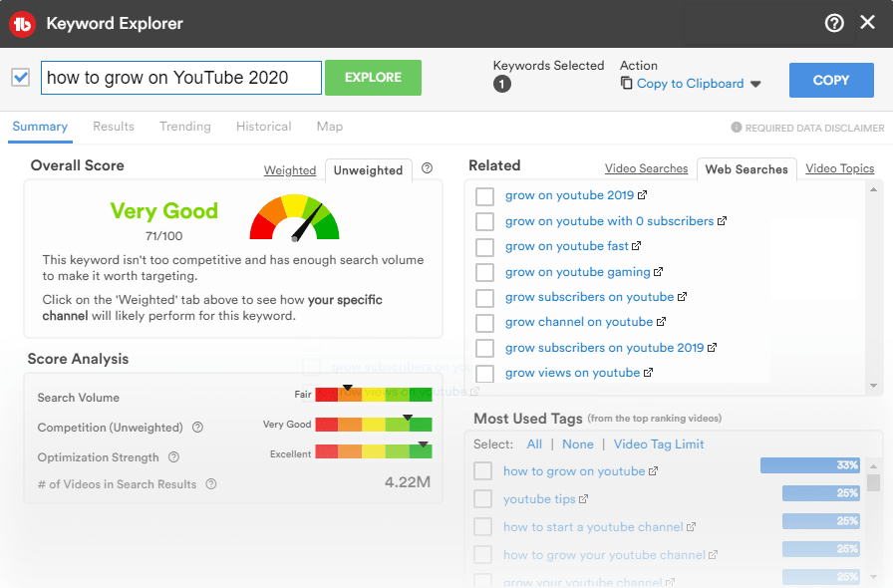Open external link icon beside 'grow on youtube 2019'

(643, 195)
